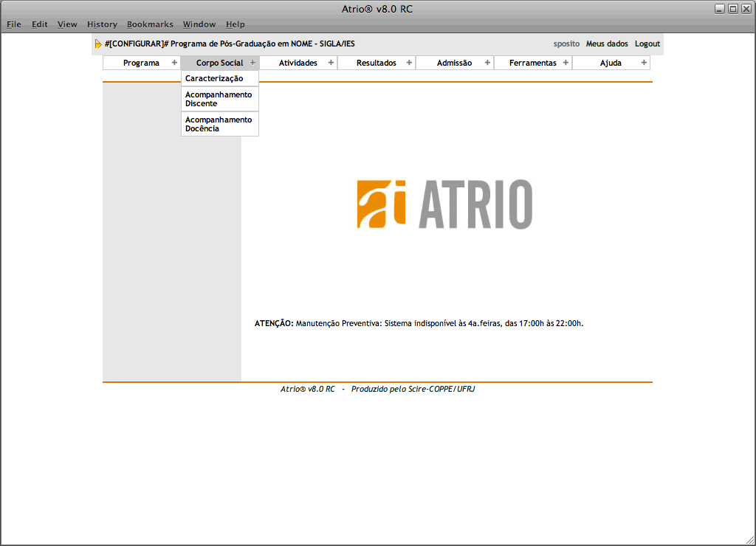Click the plus icon beside Corpo Social
The width and height of the screenshot is (756, 546).
click(x=252, y=63)
